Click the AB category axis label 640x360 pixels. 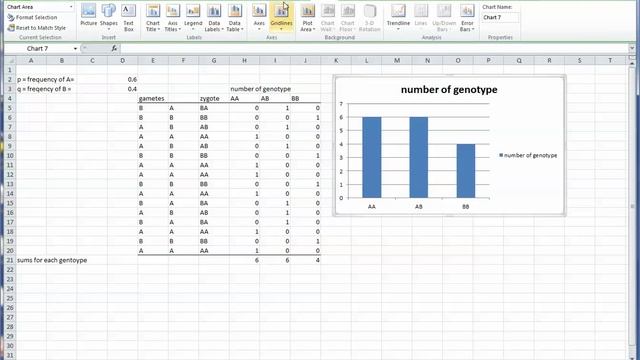click(419, 207)
